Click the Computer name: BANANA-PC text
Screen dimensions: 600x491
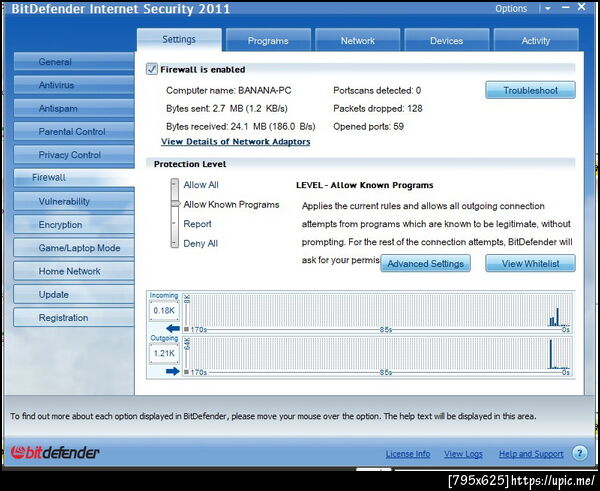point(228,91)
